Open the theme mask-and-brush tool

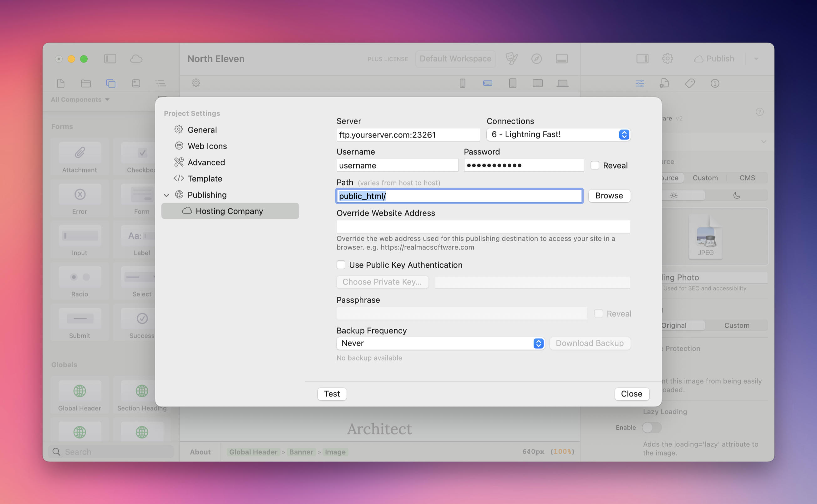click(x=511, y=58)
